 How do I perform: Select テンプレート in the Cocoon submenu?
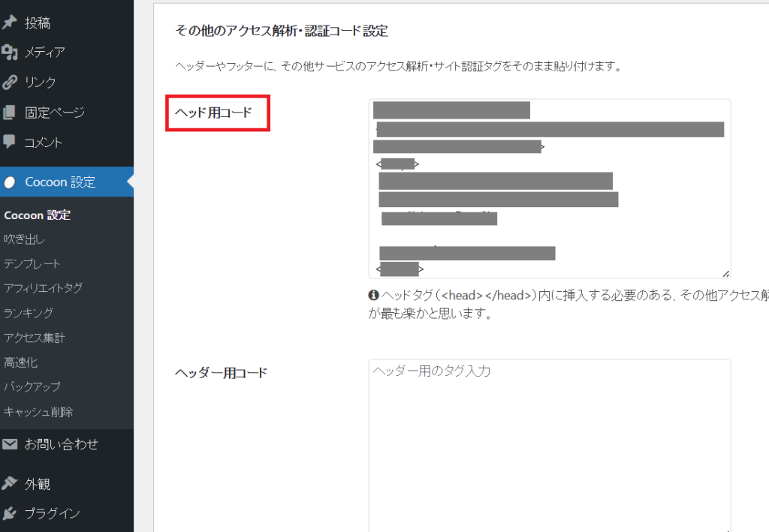32,263
